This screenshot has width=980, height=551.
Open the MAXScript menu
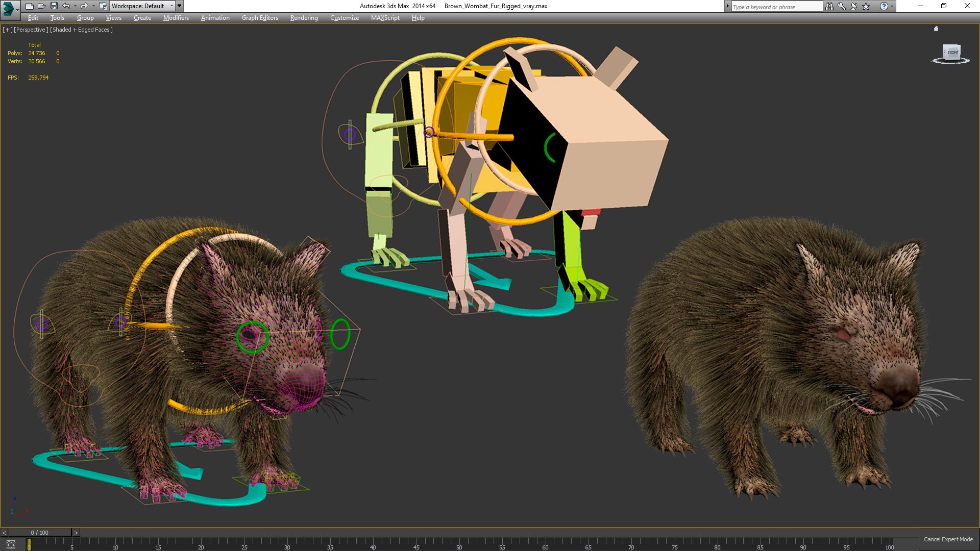385,18
